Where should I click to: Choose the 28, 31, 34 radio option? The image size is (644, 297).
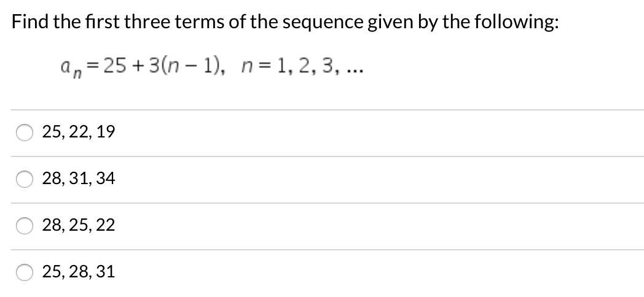coord(25,179)
